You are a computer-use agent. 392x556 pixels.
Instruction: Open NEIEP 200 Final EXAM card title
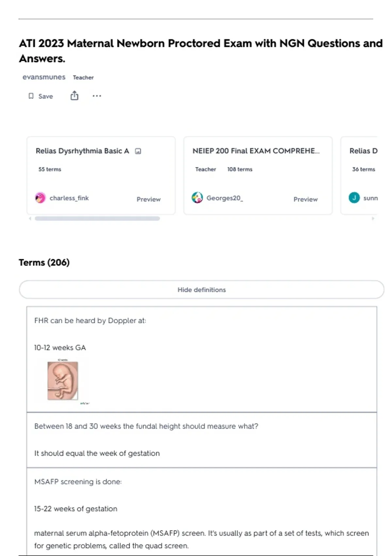pos(256,151)
